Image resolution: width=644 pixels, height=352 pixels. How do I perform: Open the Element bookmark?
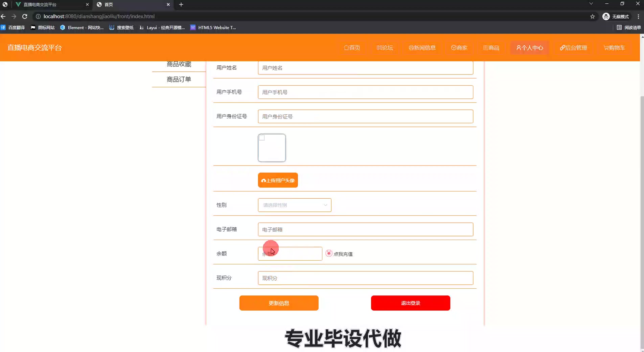[x=82, y=27]
